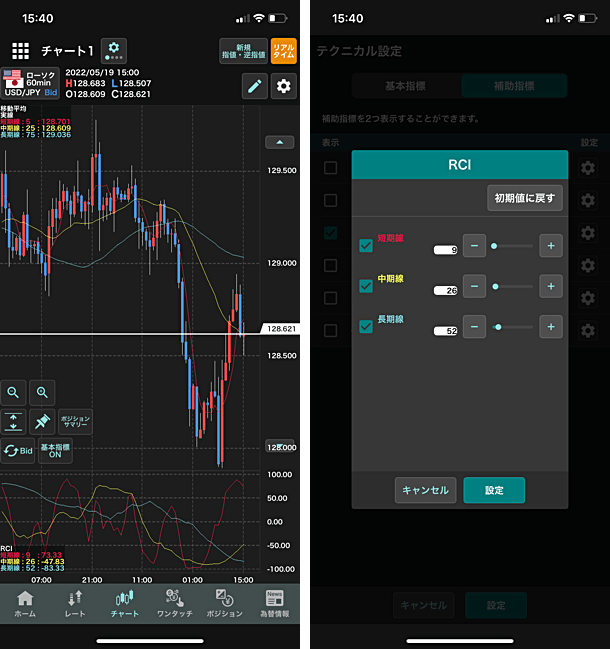
Task: Click the 短期線 slider handle
Action: 494,246
